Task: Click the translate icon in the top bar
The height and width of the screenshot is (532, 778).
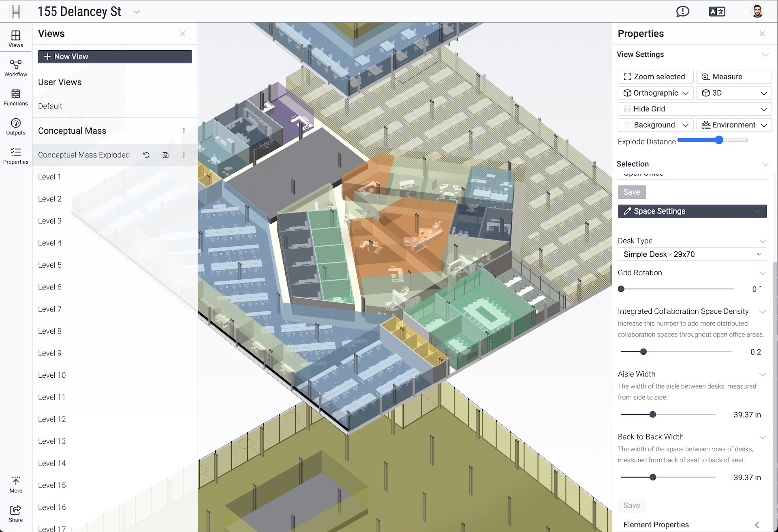Action: pyautogui.click(x=717, y=11)
